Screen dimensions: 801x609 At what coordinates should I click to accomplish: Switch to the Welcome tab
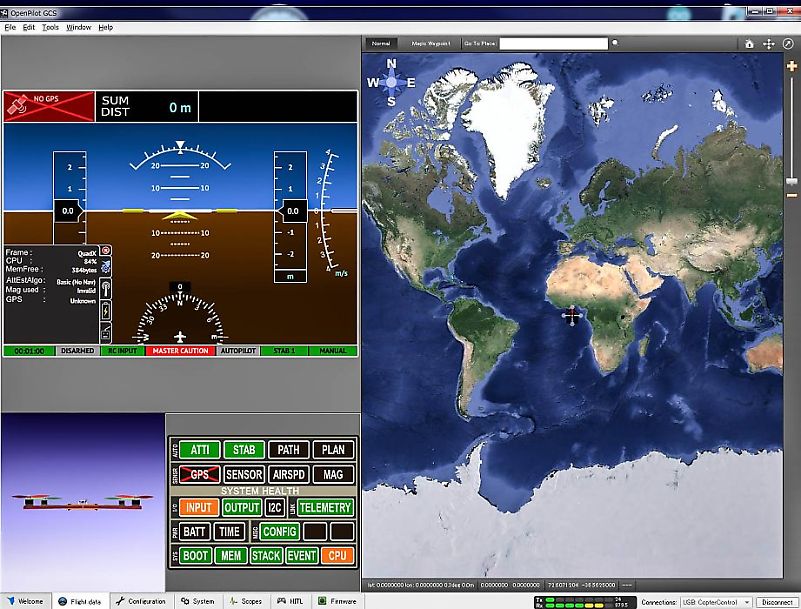[26, 601]
